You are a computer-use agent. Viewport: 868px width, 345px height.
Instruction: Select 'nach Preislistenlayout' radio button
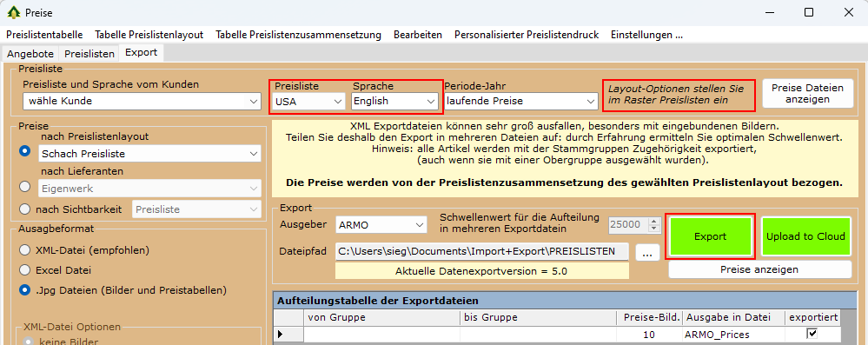coord(24,150)
